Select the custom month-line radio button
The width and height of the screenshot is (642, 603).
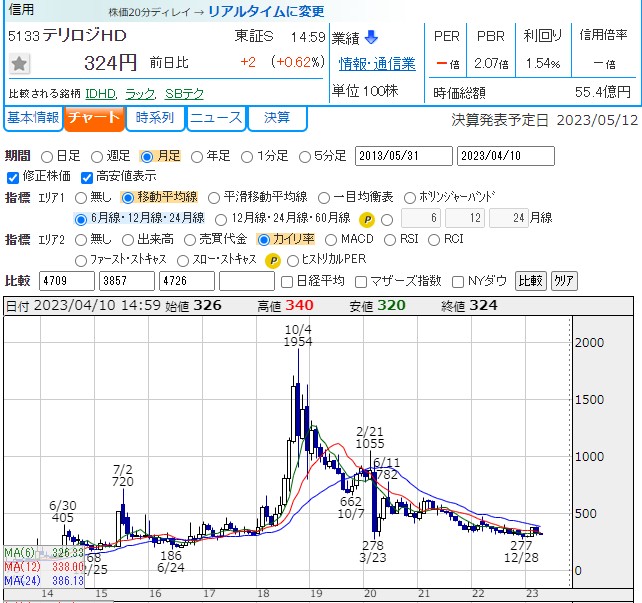387,220
